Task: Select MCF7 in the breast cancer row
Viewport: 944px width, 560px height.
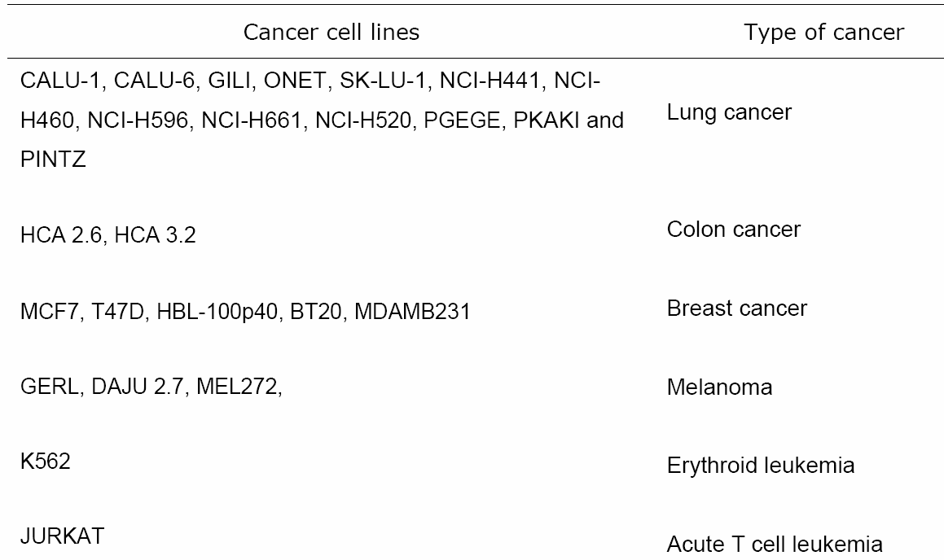Action: click(52, 312)
